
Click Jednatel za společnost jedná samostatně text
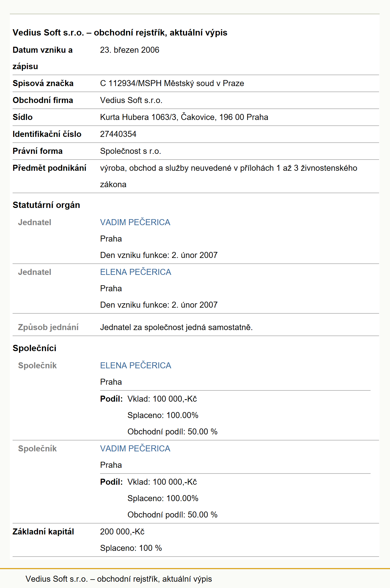coord(176,327)
